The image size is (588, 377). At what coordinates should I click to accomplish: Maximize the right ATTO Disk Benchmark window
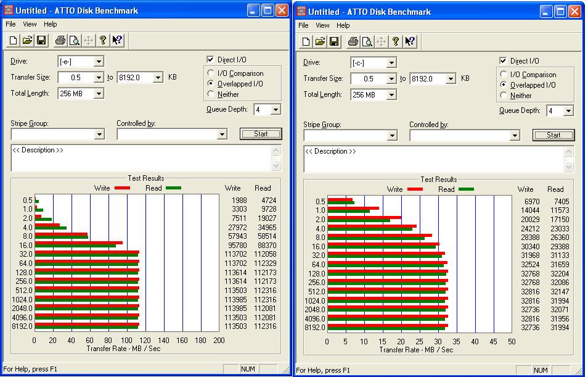(561, 11)
